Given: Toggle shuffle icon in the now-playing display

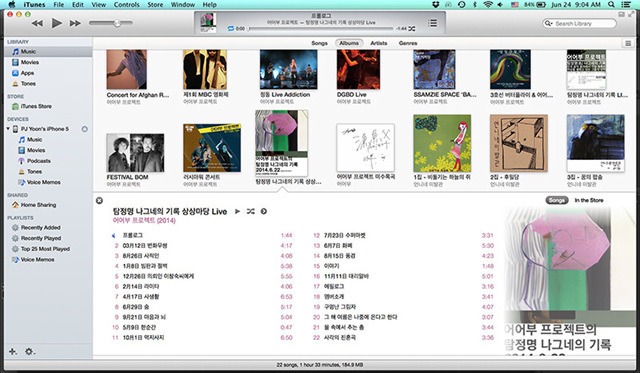Looking at the screenshot, I should (412, 29).
